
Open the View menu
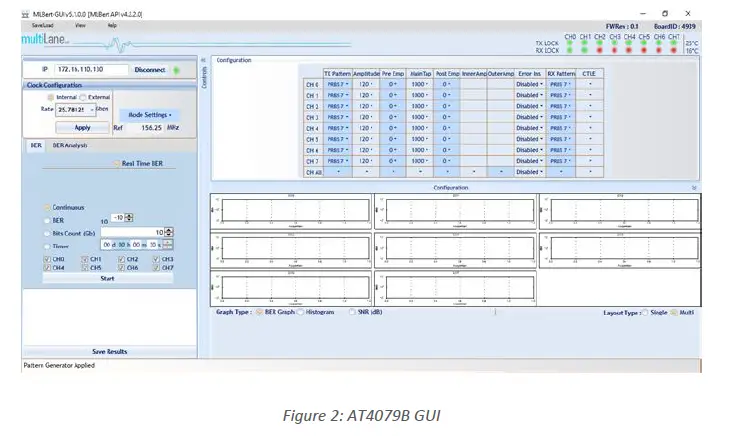tap(79, 25)
